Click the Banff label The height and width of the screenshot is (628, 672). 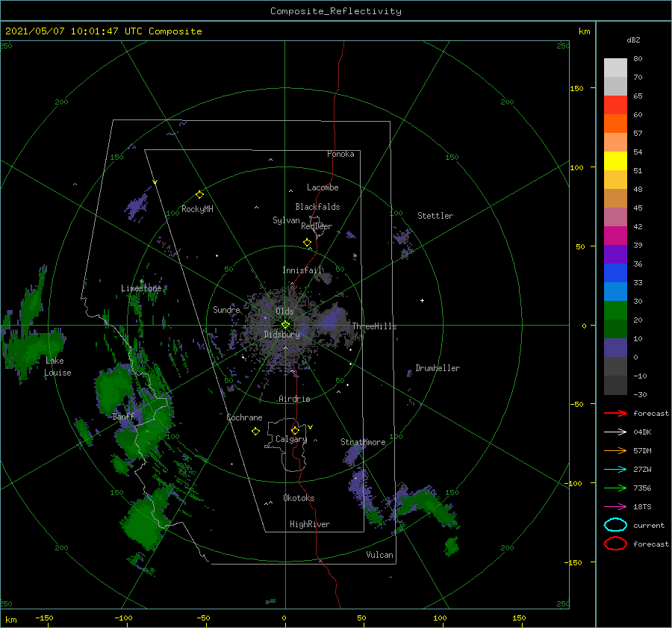click(x=123, y=416)
